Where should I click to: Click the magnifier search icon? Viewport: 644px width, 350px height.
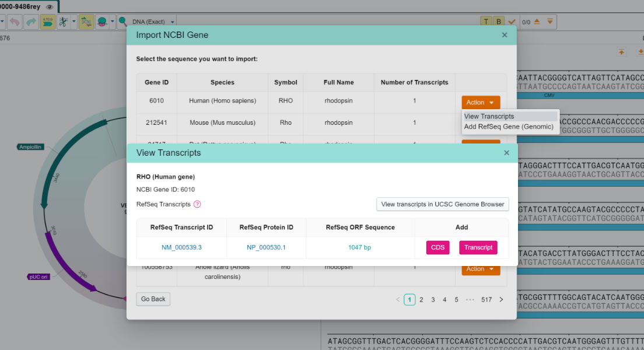tap(123, 22)
